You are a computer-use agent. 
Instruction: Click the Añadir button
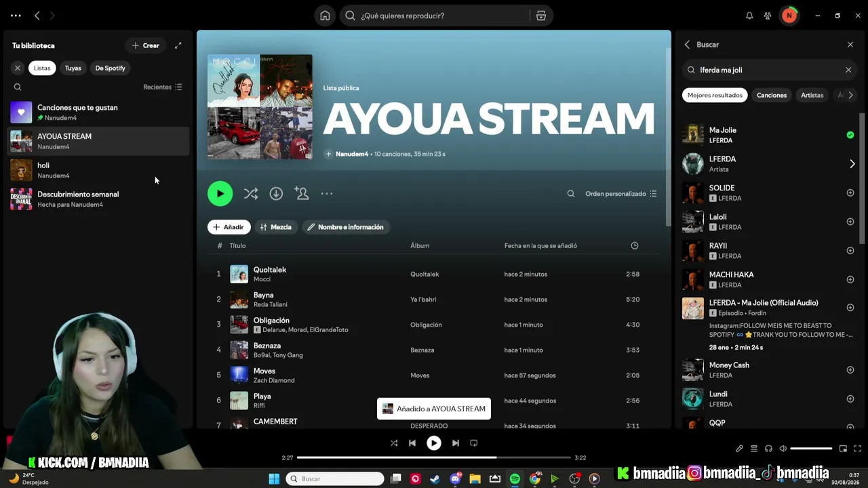(x=229, y=227)
